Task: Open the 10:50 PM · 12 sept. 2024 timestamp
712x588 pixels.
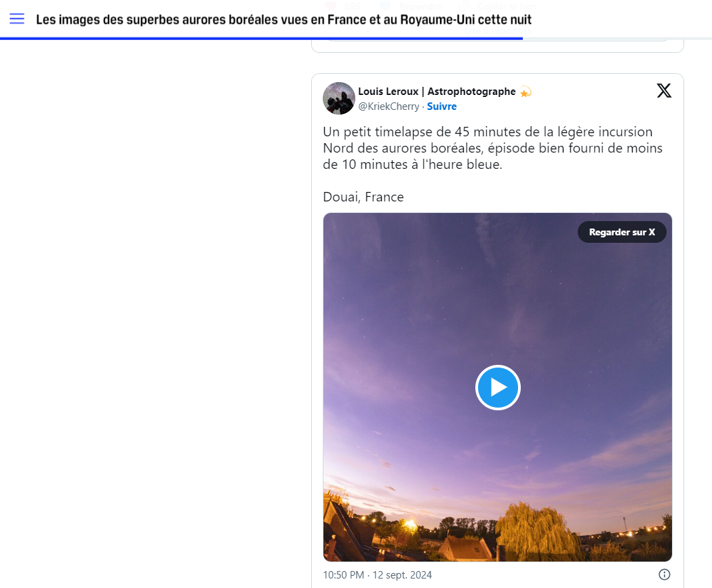Action: pos(378,575)
